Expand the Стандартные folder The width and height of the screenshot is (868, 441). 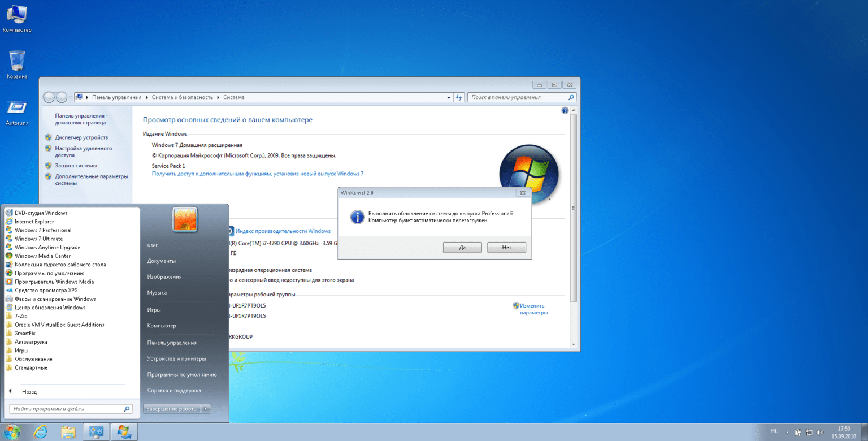(31, 367)
